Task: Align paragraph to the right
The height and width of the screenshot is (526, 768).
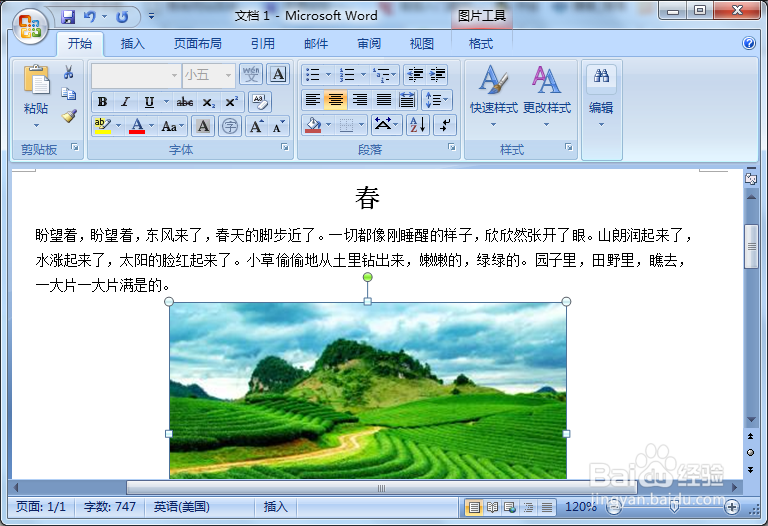Action: (360, 100)
